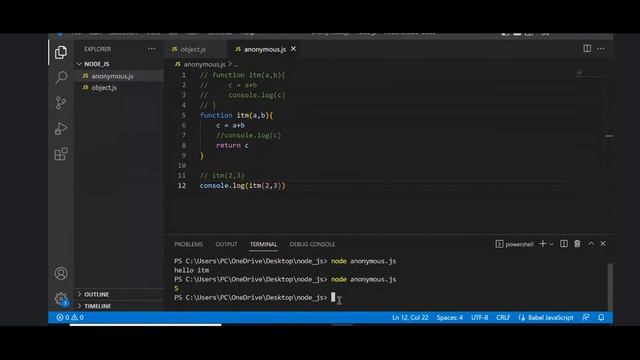The height and width of the screenshot is (360, 640).
Task: Click the 'return c' line in editor
Action: 232,145
